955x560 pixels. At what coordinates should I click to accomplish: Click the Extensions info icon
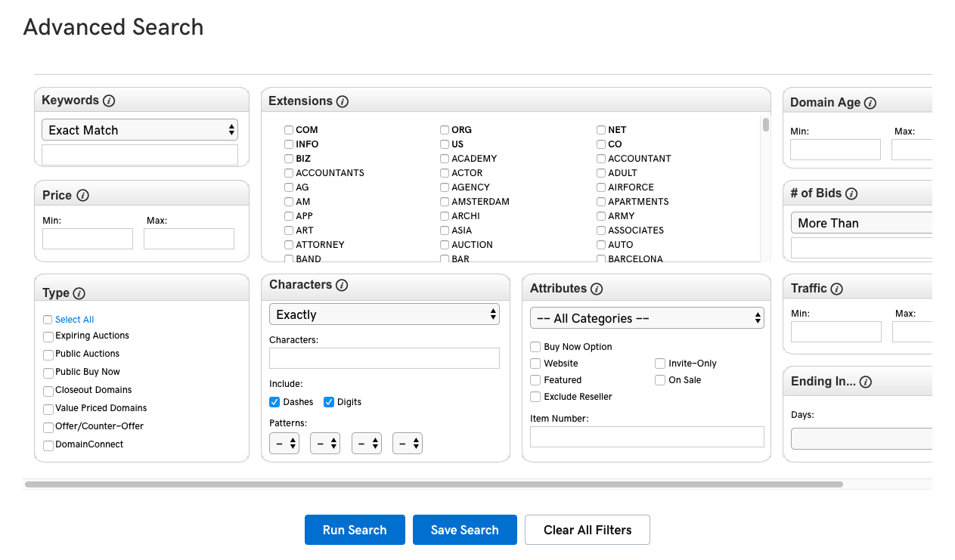(x=343, y=101)
